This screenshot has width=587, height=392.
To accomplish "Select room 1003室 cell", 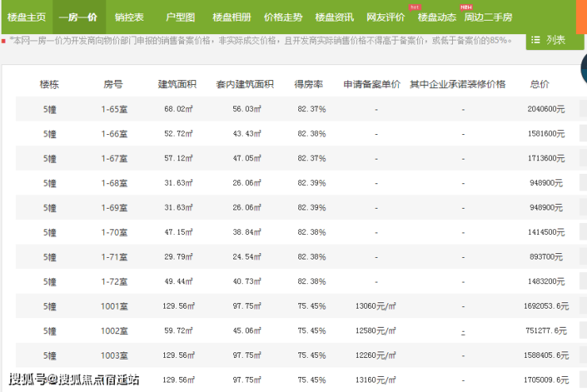I will pos(114,355).
